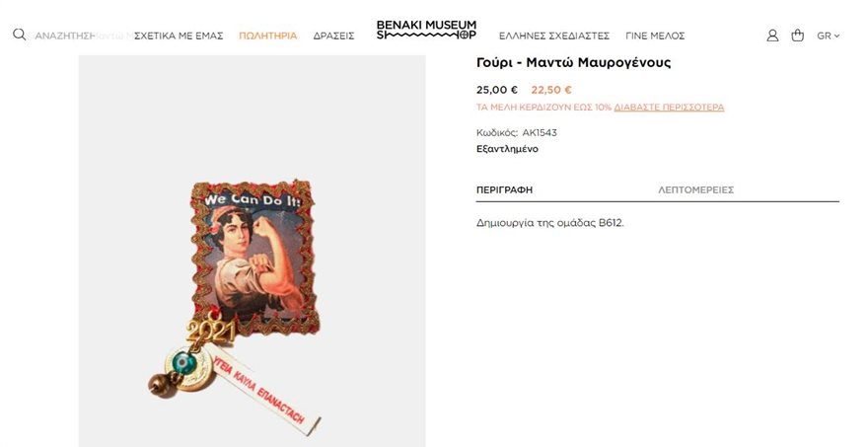Open ΣΧΕΤΙΚΑ ΜΕ ΕΜΑΣ menu item

(x=179, y=36)
